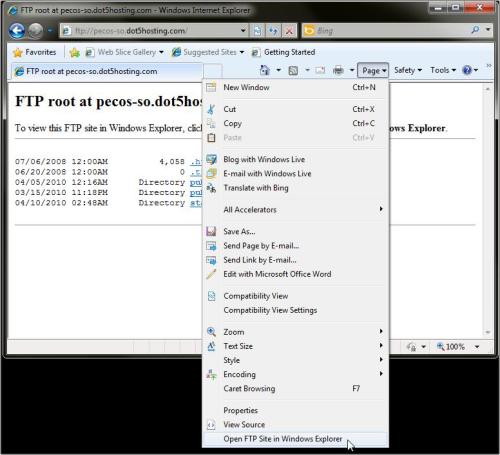Click the Refresh icon beside address bar
The width and height of the screenshot is (500, 455).
pos(273,31)
